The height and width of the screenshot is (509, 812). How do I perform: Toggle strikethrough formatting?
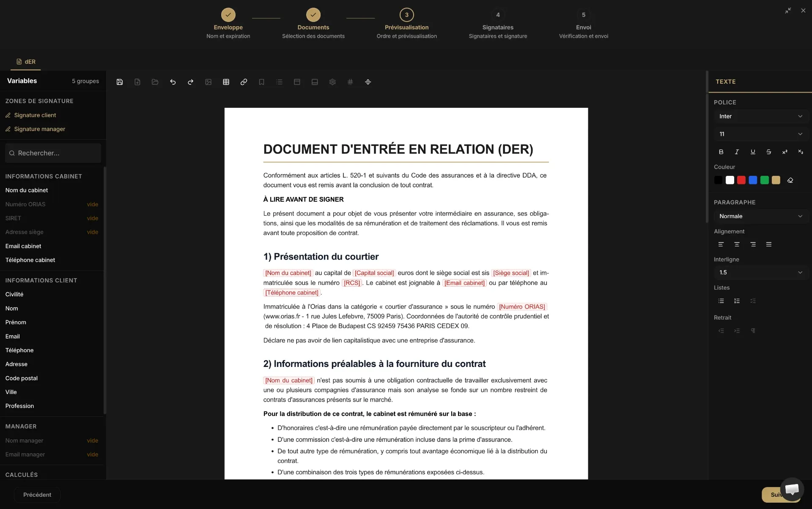(769, 152)
